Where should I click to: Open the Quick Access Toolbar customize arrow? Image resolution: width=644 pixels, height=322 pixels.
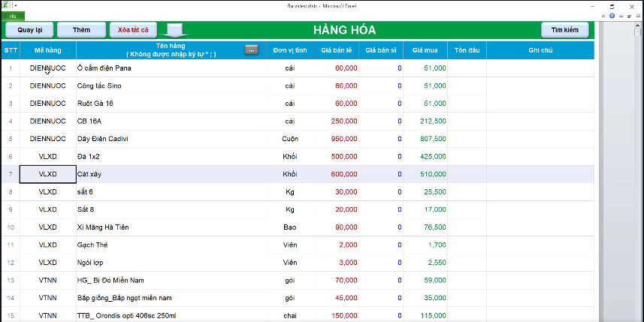coord(16,6)
